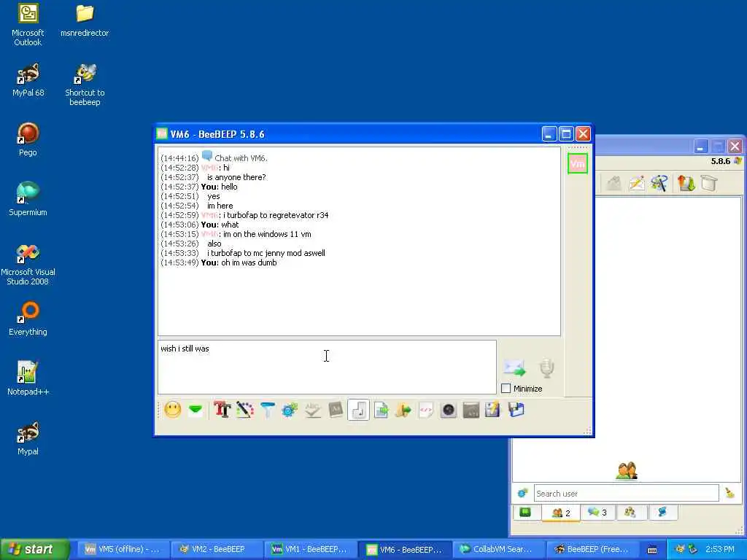Screen dimensions: 747x560
Task: Click the 'i turbofap to mc jenny mod aswell' message
Action: 266,253
